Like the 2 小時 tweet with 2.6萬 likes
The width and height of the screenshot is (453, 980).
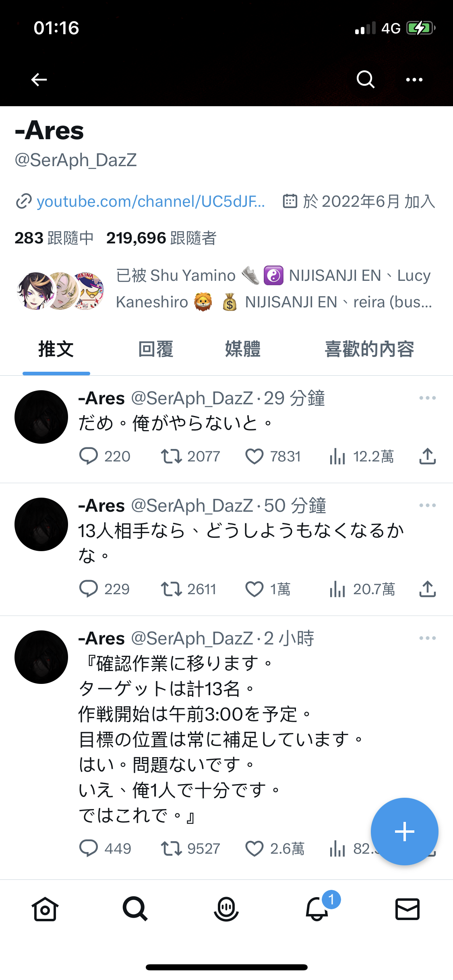(x=254, y=849)
